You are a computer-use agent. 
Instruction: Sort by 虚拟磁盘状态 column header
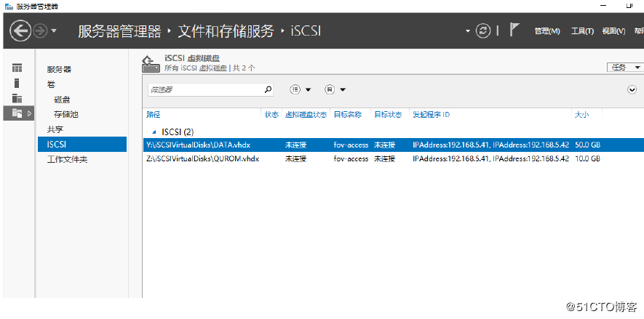[306, 115]
